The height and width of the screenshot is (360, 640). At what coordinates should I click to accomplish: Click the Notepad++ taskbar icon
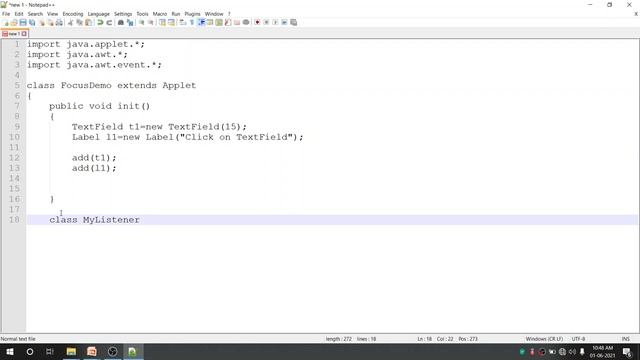[x=133, y=351]
